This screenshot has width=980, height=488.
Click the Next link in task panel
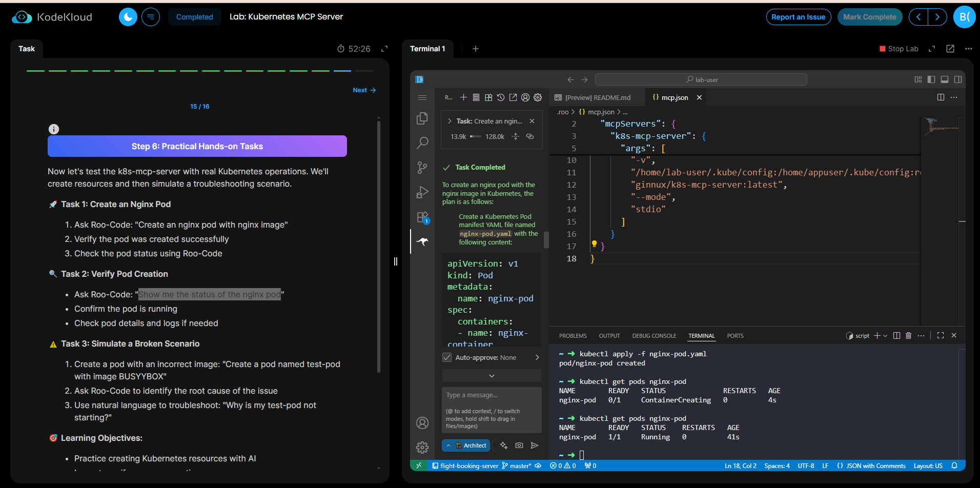pos(364,90)
